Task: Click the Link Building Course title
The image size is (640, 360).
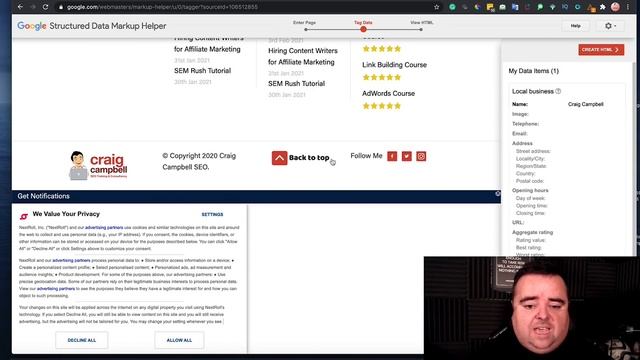Action: [394, 64]
